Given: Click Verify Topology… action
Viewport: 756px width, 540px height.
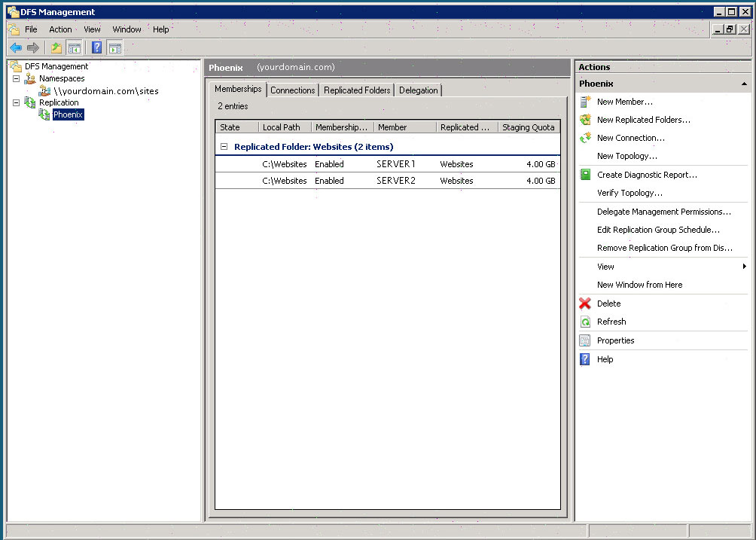Looking at the screenshot, I should point(629,193).
